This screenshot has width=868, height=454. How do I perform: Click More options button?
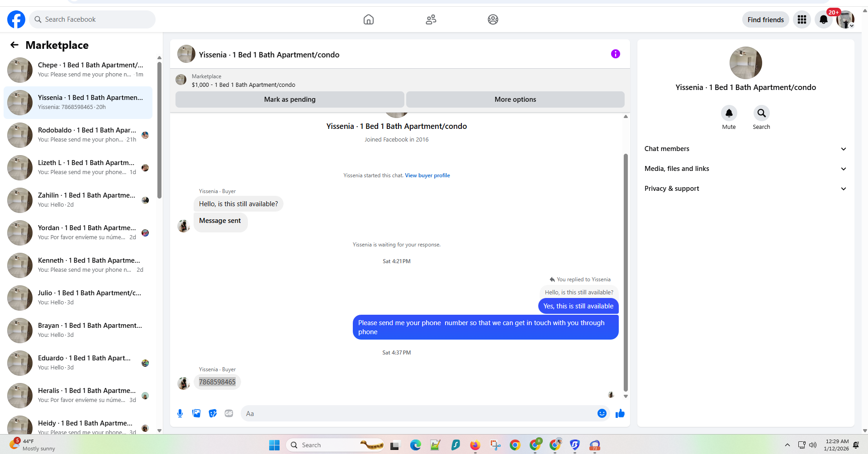coord(515,99)
